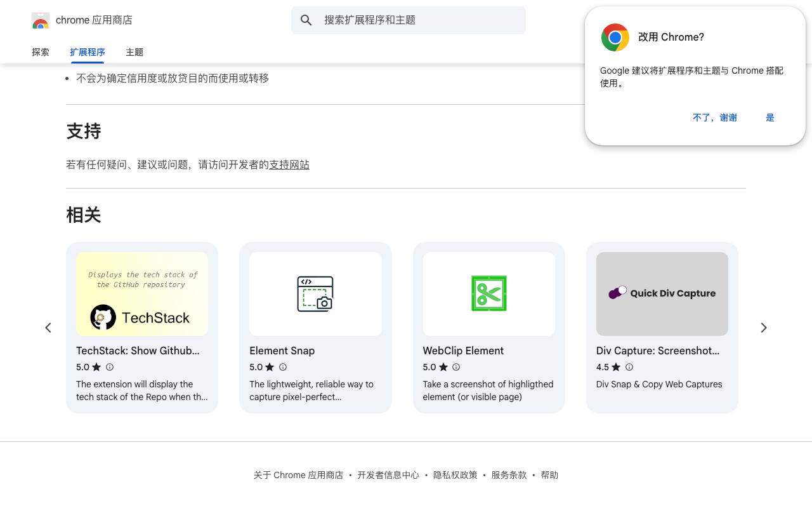This screenshot has width=812, height=508.
Task: Click the 相关 section heading
Action: 84,215
